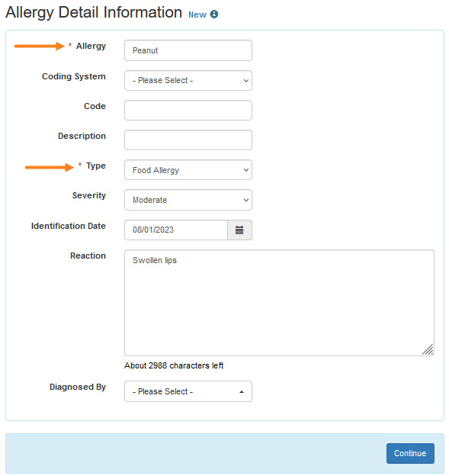Click the Continue button
Viewport: 449px width, 476px height.
click(x=410, y=453)
